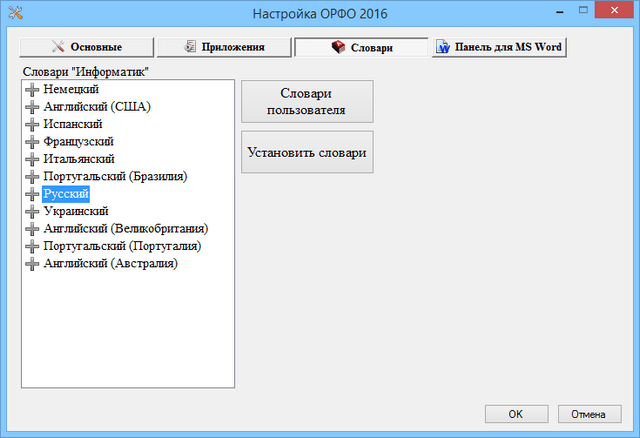Expand the Английский (США) tree node

(33, 106)
